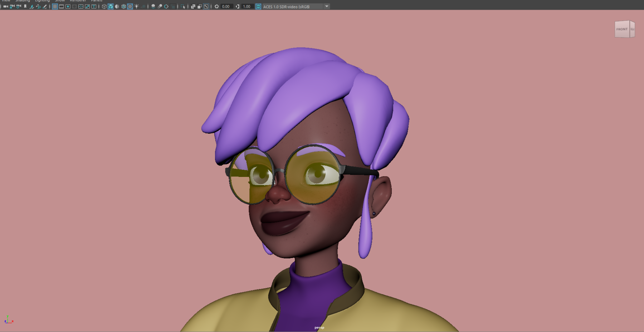This screenshot has width=644, height=332.
Task: Click the Exposure value field showing 0.00
Action: [226, 6]
